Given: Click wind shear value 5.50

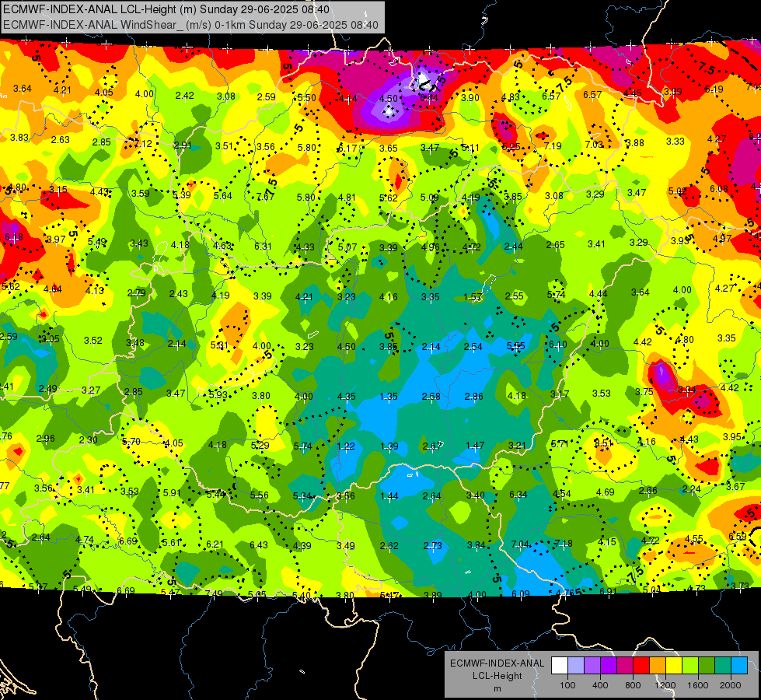Looking at the screenshot, I should coord(307,98).
